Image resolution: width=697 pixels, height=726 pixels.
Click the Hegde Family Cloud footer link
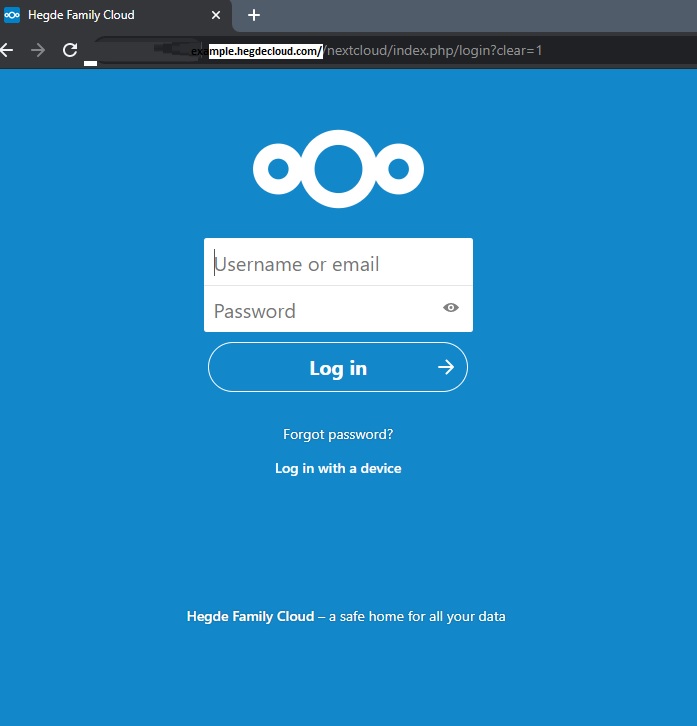(x=251, y=616)
